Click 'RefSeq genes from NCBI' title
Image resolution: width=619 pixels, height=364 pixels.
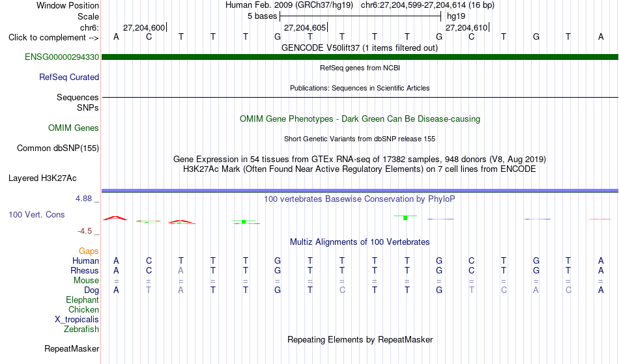[360, 68]
